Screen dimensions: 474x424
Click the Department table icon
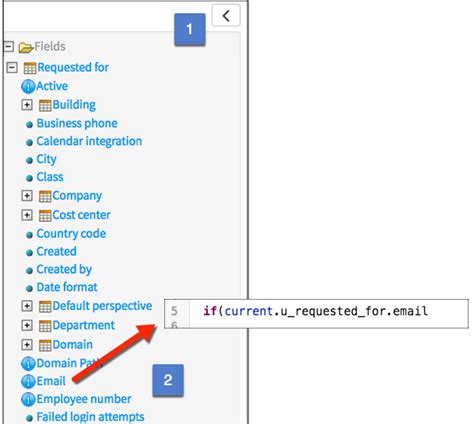[x=45, y=326]
